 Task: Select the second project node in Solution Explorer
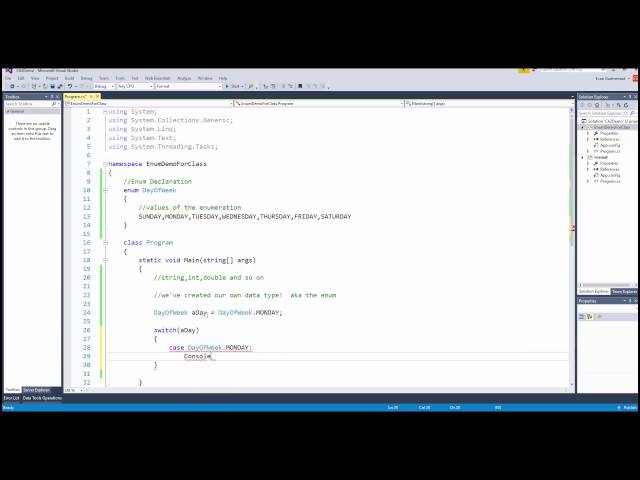pos(598,157)
